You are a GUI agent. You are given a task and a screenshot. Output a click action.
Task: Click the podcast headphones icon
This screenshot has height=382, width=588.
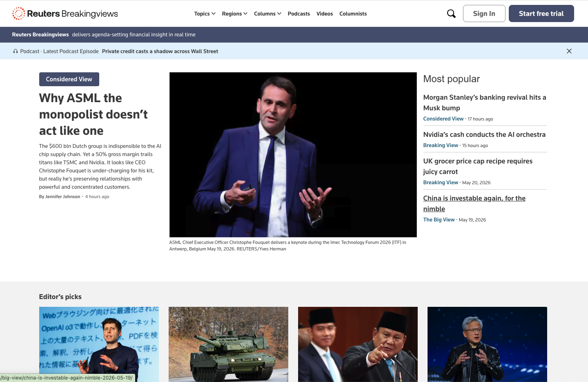(16, 51)
